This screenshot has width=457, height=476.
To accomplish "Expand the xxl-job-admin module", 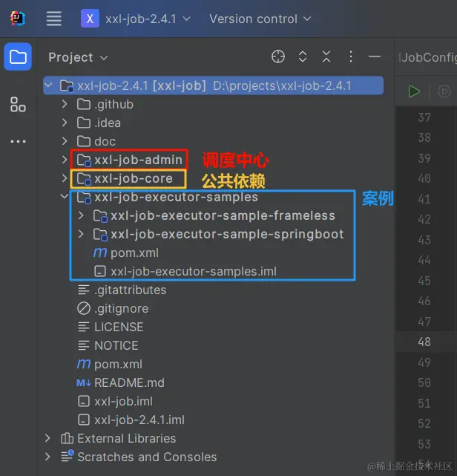I will pos(65,160).
